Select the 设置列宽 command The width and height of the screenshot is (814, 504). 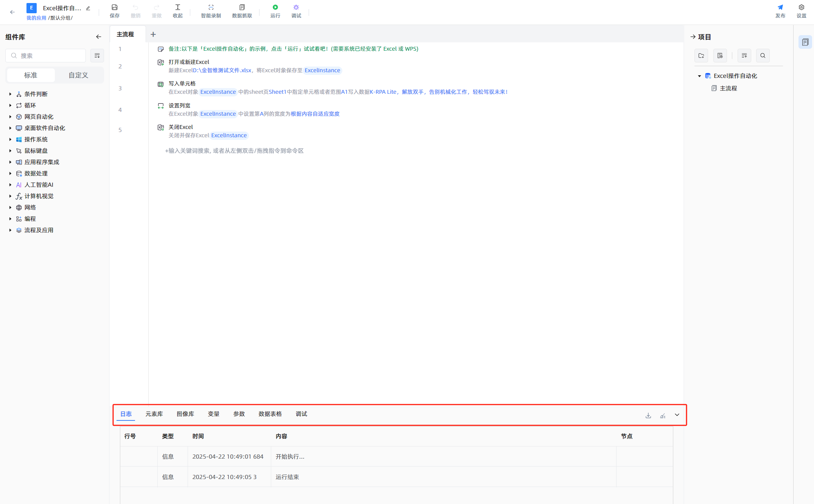179,105
